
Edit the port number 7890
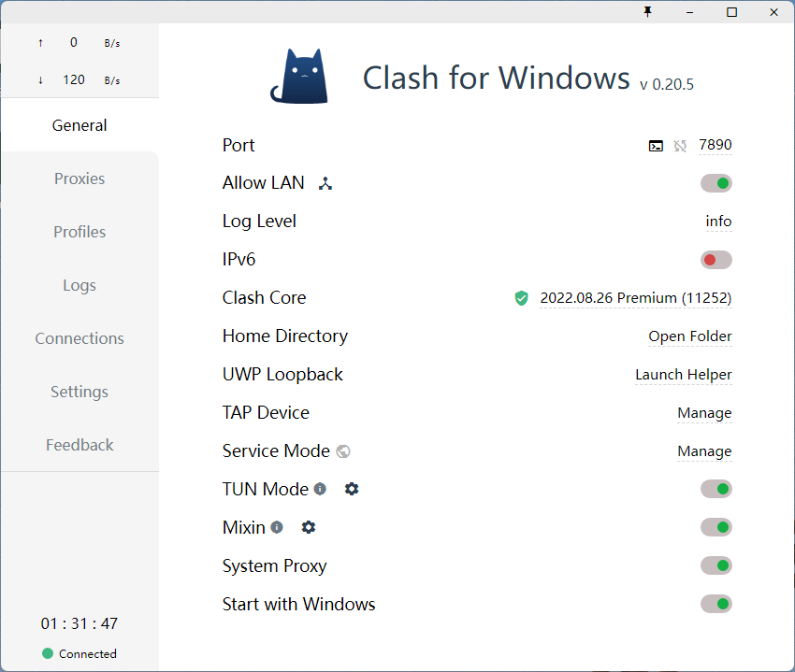(715, 145)
